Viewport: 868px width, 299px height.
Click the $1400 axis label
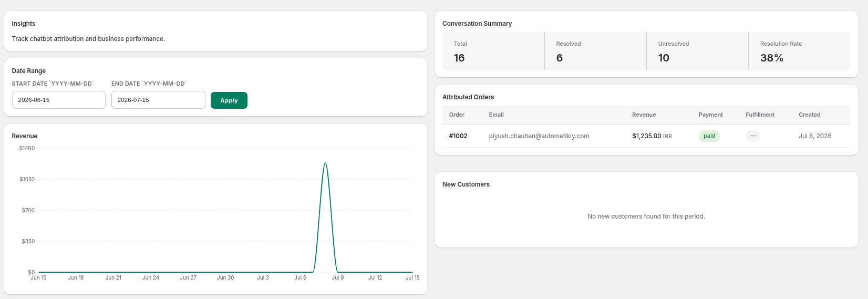coord(27,148)
